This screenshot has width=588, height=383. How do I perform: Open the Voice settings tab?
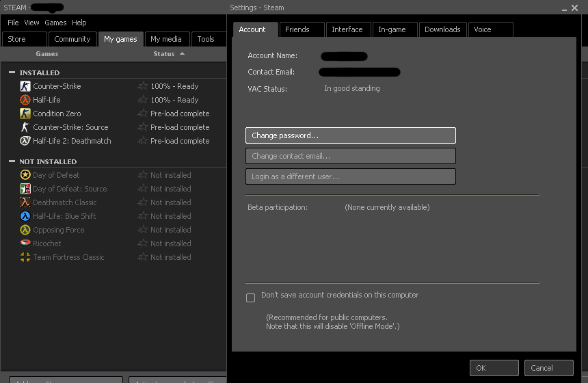pos(490,29)
